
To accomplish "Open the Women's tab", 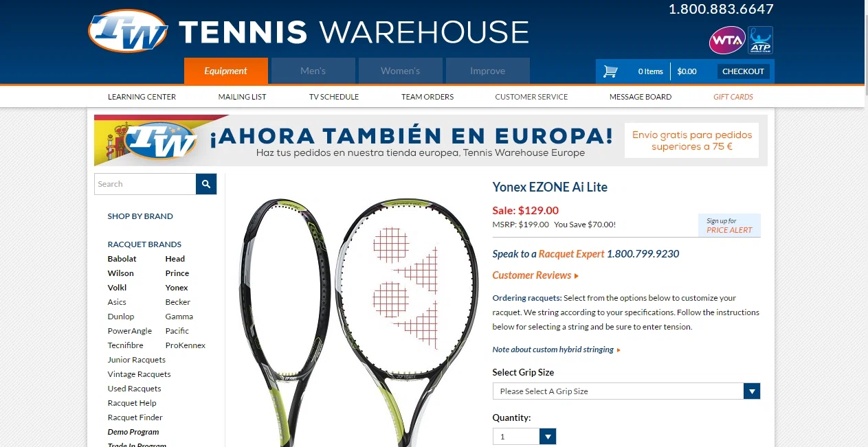I will tap(400, 71).
